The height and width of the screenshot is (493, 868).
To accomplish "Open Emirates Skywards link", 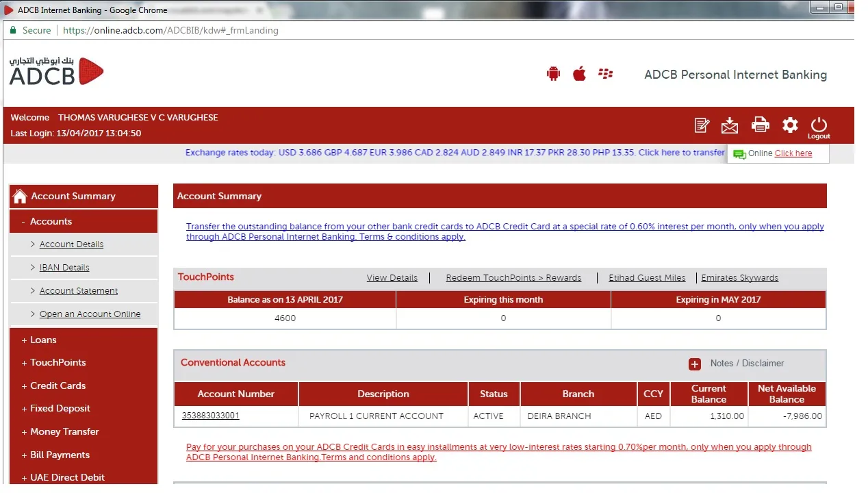I will [739, 278].
